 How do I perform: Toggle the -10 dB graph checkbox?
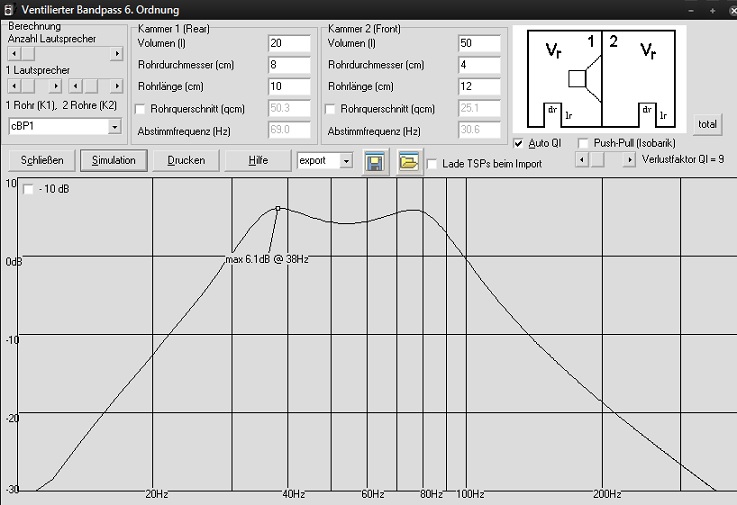tap(28, 189)
